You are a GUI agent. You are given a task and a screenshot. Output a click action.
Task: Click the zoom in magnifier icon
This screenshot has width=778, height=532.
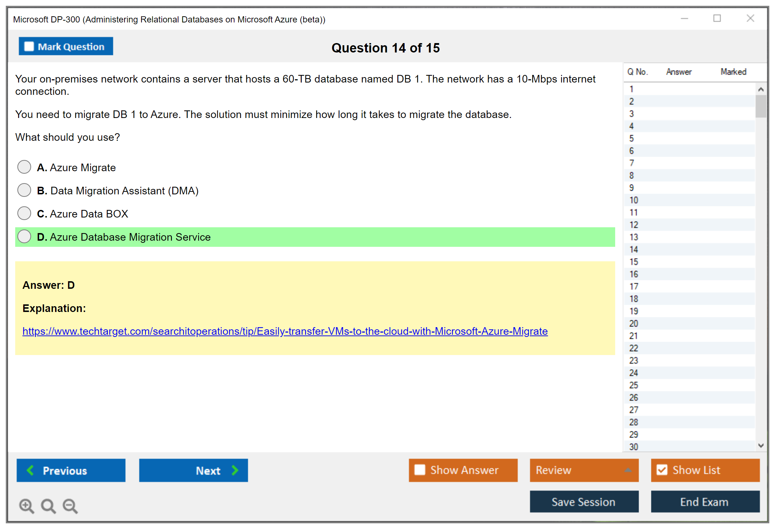[x=26, y=506]
